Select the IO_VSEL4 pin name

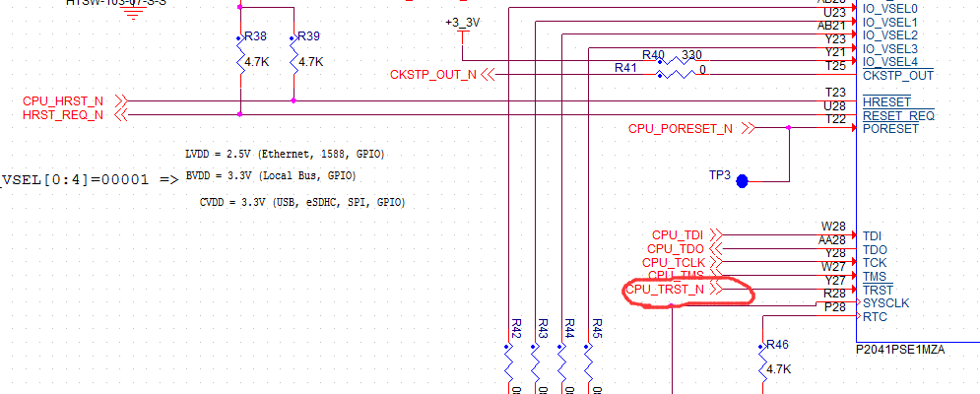890,62
